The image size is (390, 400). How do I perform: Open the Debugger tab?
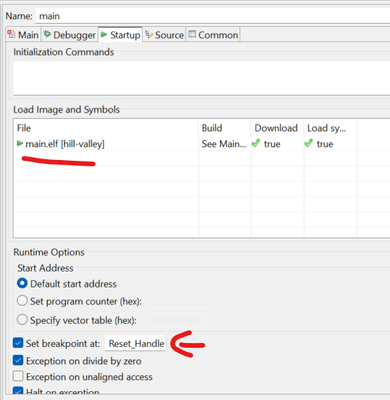click(70, 35)
